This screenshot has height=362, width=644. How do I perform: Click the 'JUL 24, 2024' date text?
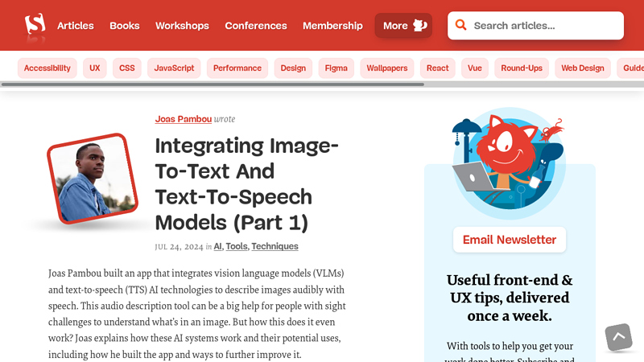click(179, 247)
